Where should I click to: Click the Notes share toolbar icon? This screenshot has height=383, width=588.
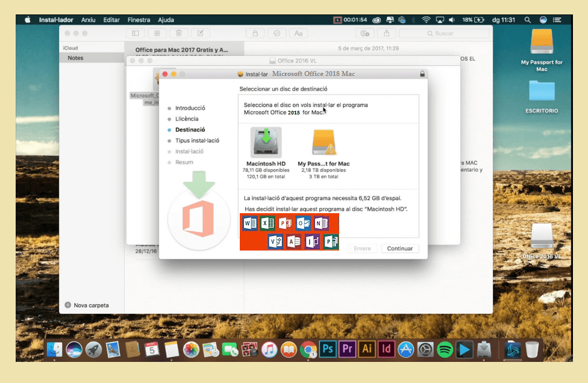(386, 33)
